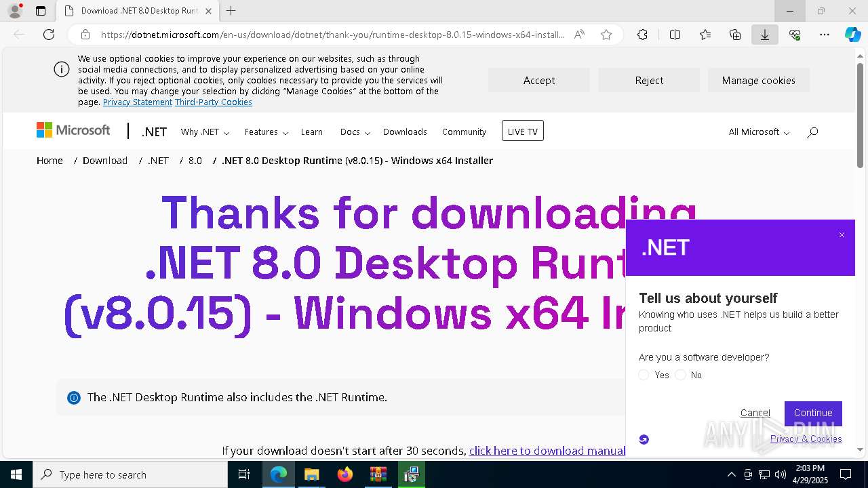The height and width of the screenshot is (488, 868).
Task: Click .NET breadcrumb
Action: pos(158,161)
